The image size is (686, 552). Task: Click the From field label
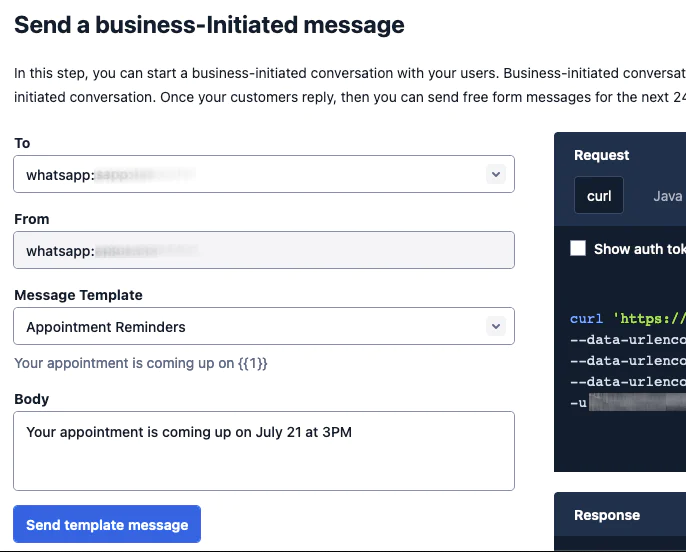coord(32,219)
